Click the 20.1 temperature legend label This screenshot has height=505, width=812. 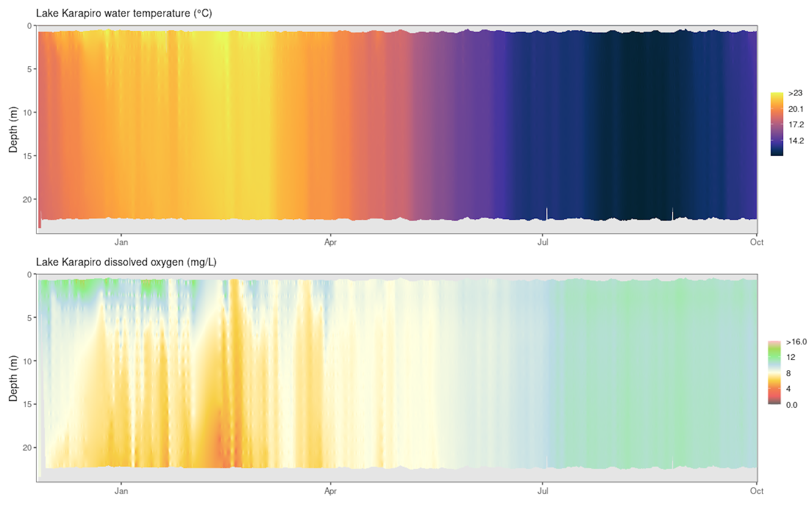coord(796,109)
